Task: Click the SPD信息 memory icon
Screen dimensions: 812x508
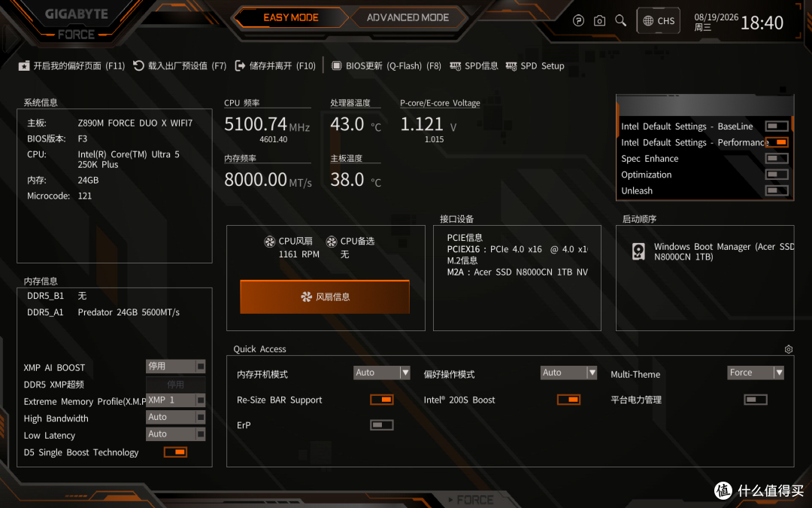Action: click(455, 65)
